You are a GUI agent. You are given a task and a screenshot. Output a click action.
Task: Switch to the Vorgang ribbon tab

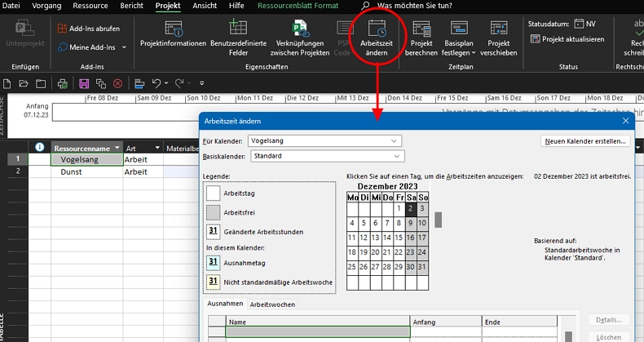pos(46,6)
